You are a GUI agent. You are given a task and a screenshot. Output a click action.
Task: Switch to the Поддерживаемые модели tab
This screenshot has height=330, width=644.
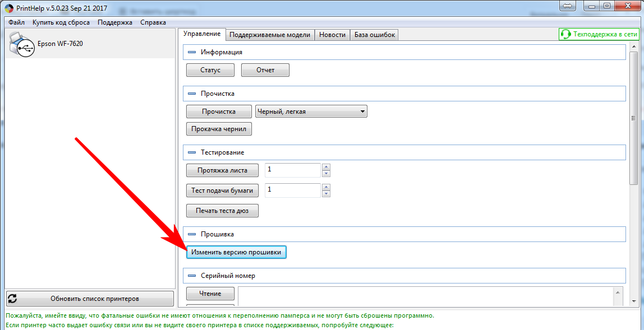269,35
